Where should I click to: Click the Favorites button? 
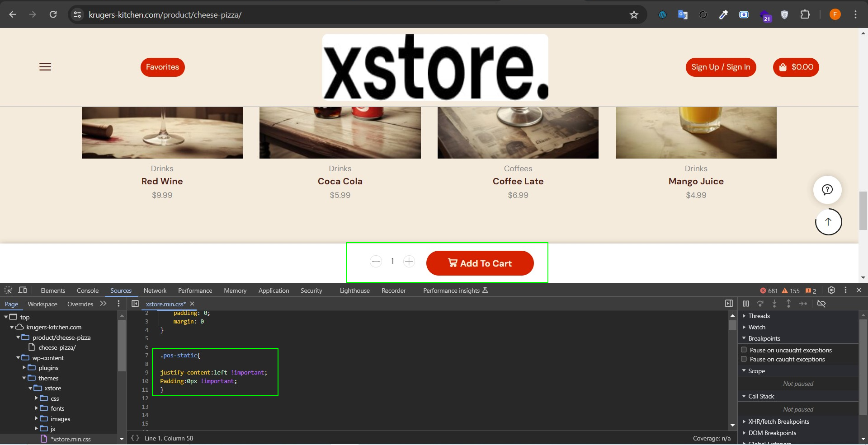pyautogui.click(x=162, y=67)
